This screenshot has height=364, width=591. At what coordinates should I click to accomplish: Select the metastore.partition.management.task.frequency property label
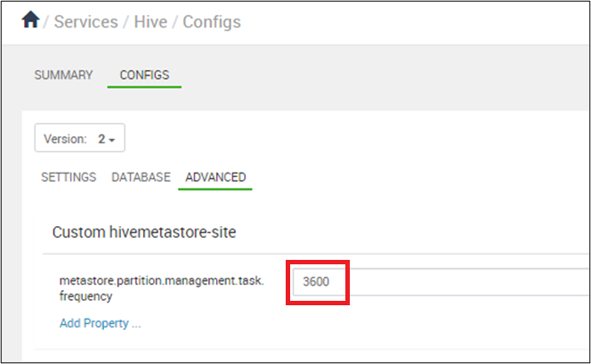point(162,288)
